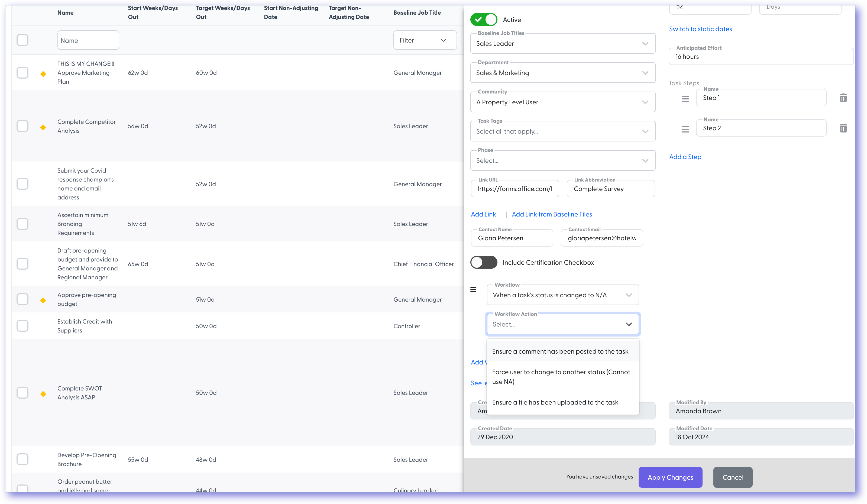Click the diamond icon beside Complete Competitor Analysis

[x=43, y=127]
